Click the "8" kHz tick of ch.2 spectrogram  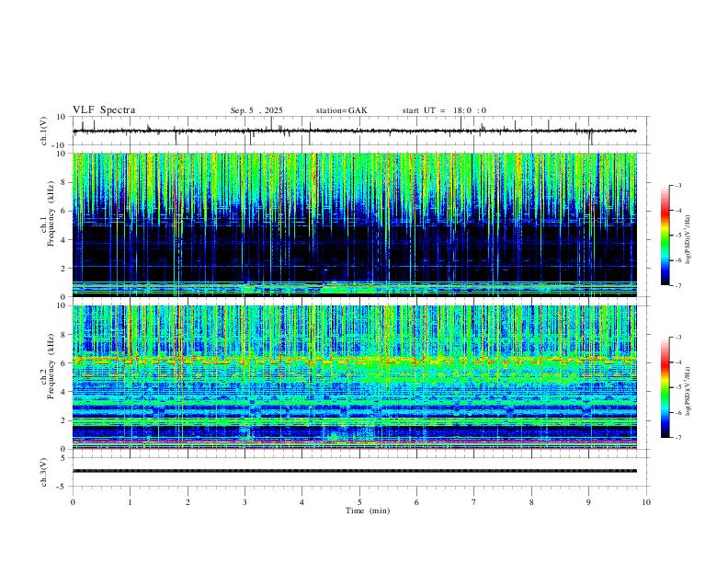(x=64, y=335)
